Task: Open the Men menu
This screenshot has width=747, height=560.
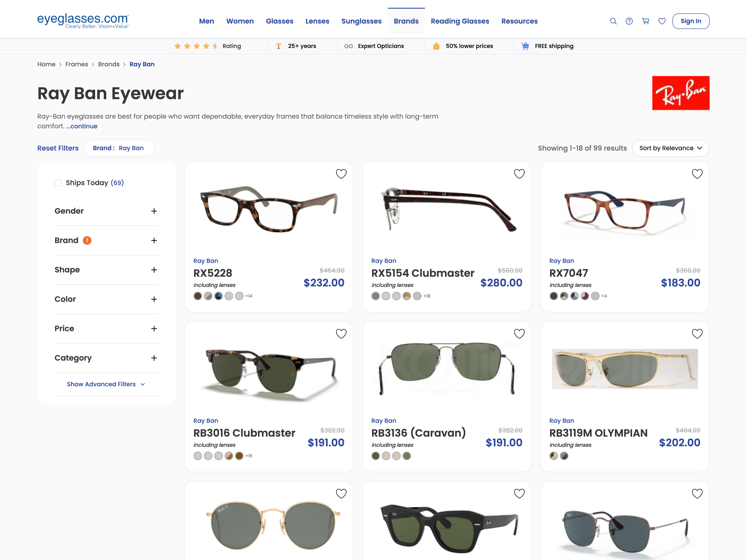Action: (206, 21)
